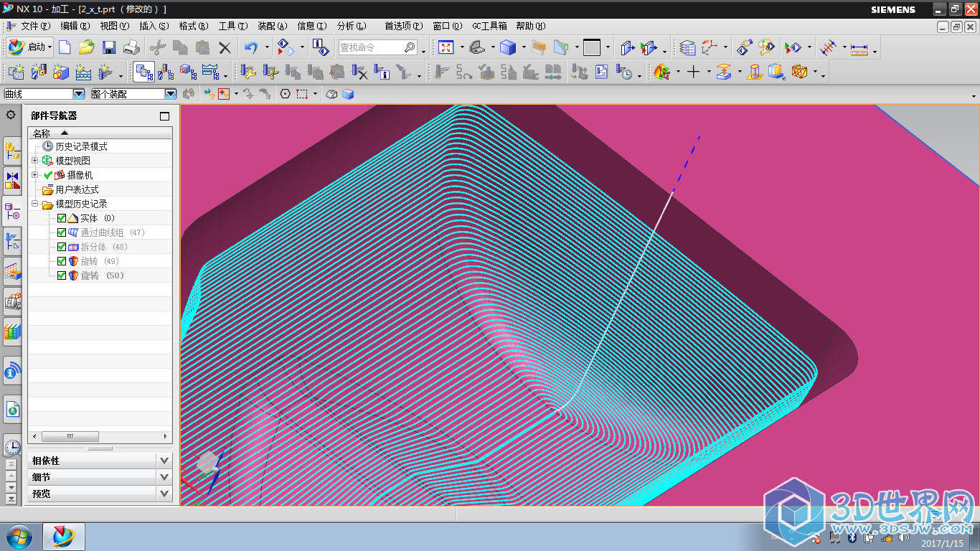Save the part with the floppy disk icon
Image resolution: width=980 pixels, height=551 pixels.
pos(109,48)
